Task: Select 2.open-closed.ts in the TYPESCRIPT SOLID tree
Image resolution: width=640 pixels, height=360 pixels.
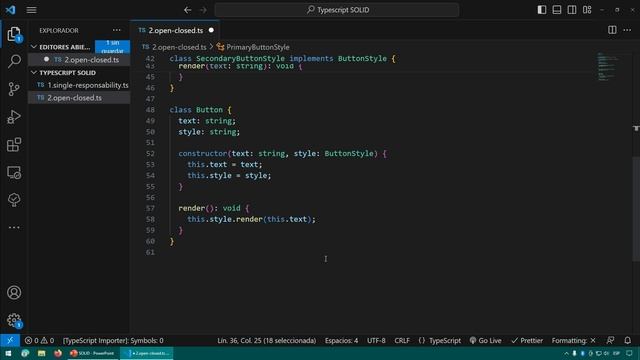Action: tap(79, 98)
